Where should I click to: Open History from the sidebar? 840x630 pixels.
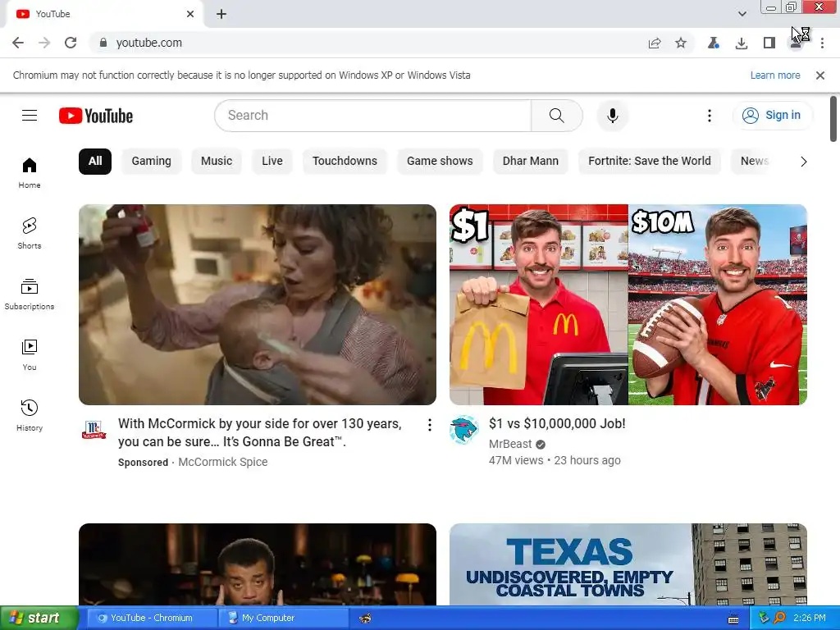tap(30, 415)
